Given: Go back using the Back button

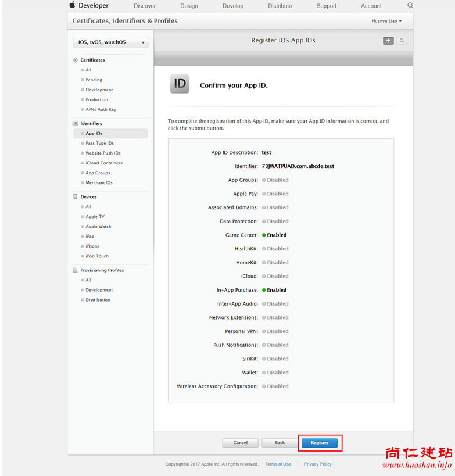Looking at the screenshot, I should coord(280,443).
